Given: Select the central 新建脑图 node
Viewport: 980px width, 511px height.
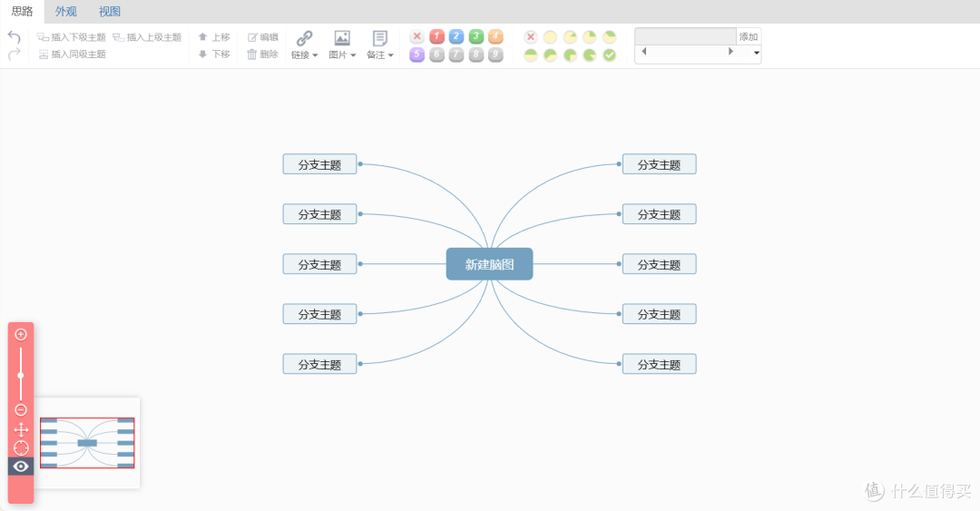Looking at the screenshot, I should point(489,264).
